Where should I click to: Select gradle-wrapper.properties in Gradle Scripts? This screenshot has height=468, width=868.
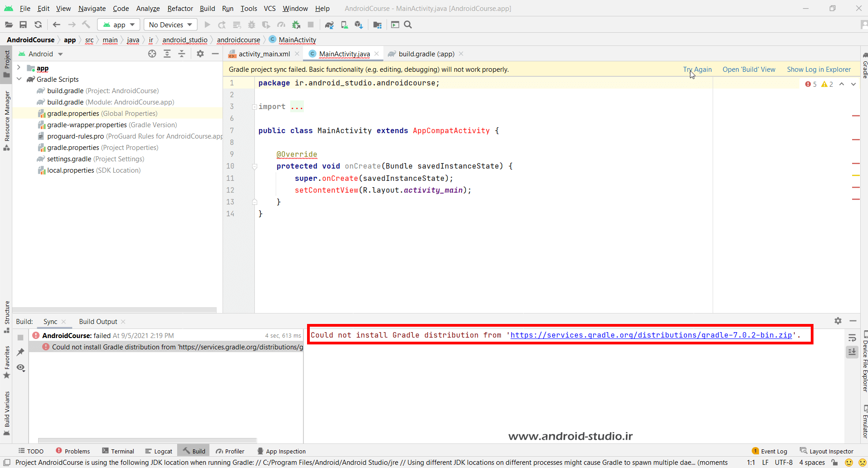click(87, 125)
